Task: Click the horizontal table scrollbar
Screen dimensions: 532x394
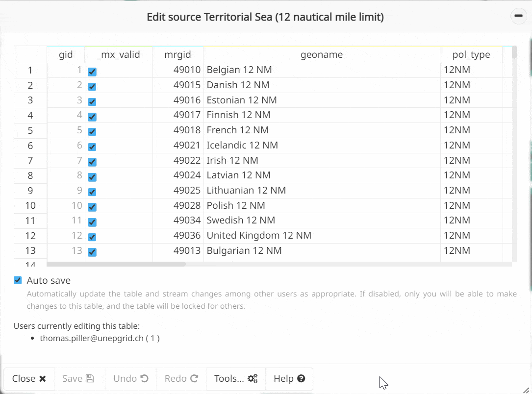Action: click(116, 264)
